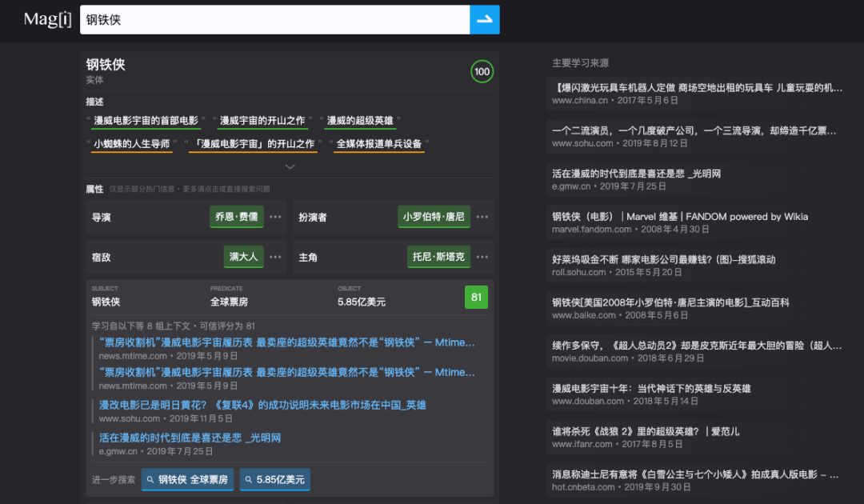Select the 漫威电影宇宙的首部电影 description tag

coord(146,121)
